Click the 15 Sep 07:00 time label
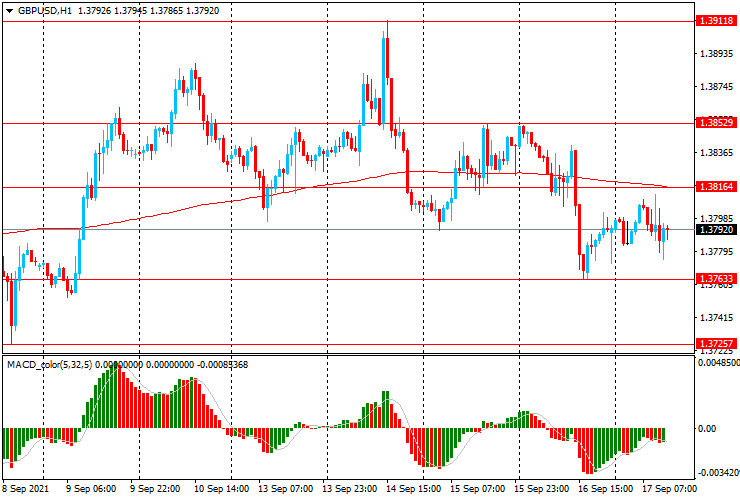 [x=478, y=489]
